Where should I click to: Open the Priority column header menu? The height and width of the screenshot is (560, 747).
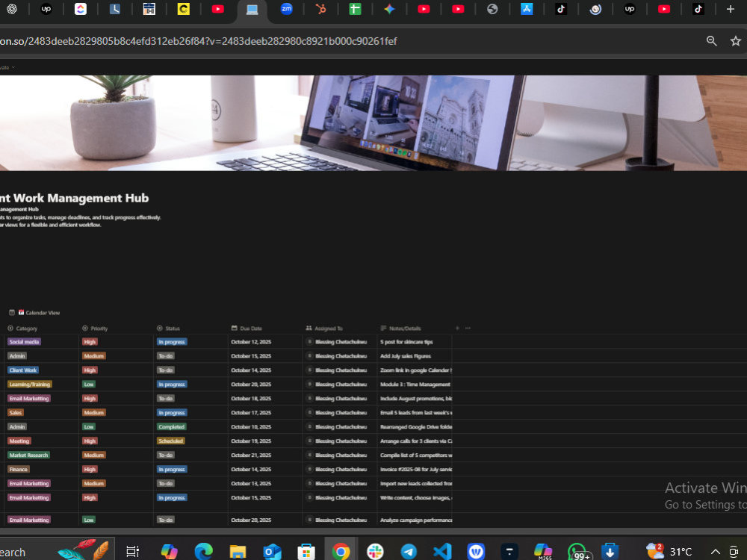click(96, 329)
